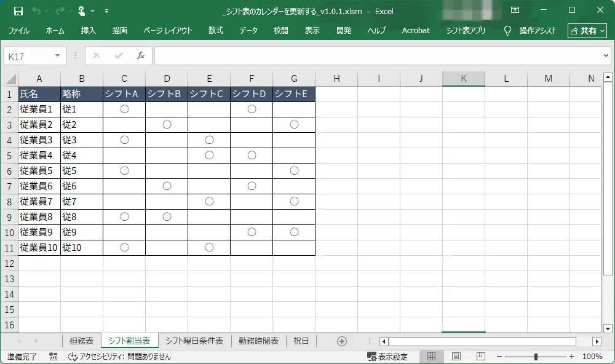Expand the formula bar
The image size is (615, 364).
coord(606,56)
